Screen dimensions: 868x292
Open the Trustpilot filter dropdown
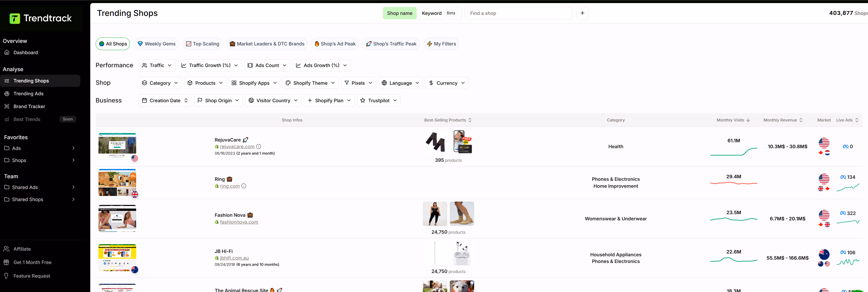click(379, 100)
